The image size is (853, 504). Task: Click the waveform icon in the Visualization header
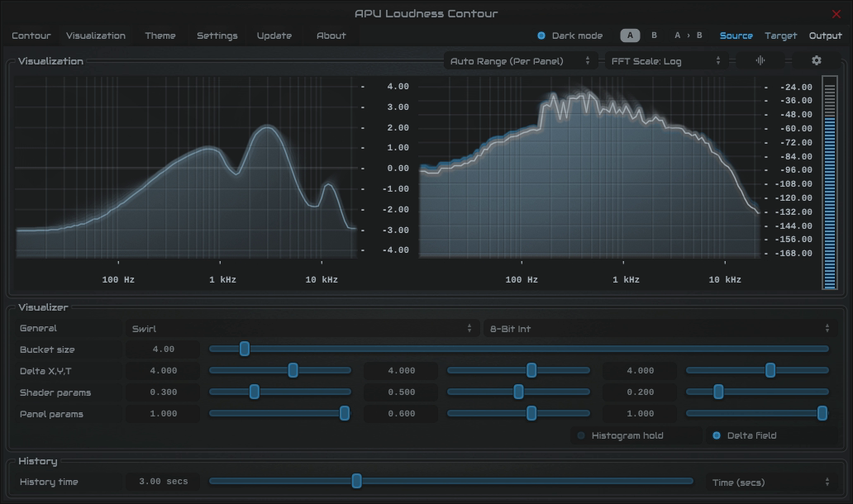click(760, 61)
